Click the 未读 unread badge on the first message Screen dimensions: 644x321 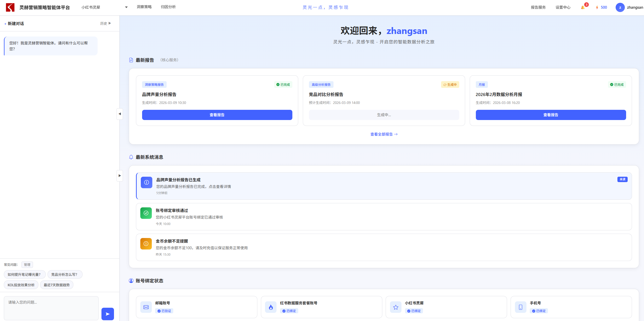click(622, 179)
